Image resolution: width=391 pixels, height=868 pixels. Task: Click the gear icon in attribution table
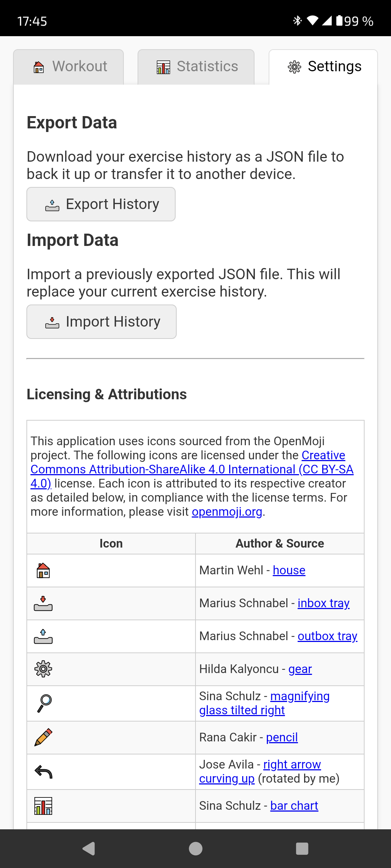tap(43, 669)
